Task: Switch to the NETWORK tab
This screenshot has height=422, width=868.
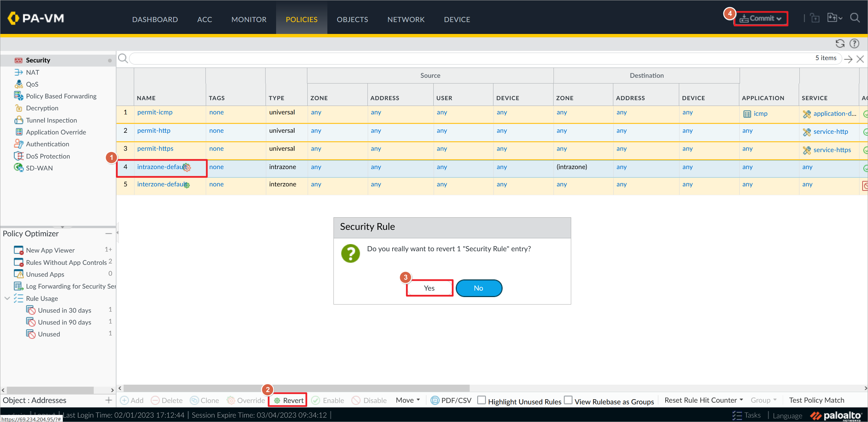Action: 406,20
